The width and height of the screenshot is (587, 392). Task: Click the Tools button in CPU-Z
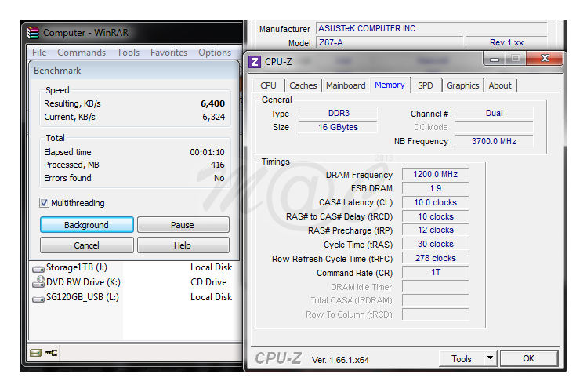[x=461, y=358]
